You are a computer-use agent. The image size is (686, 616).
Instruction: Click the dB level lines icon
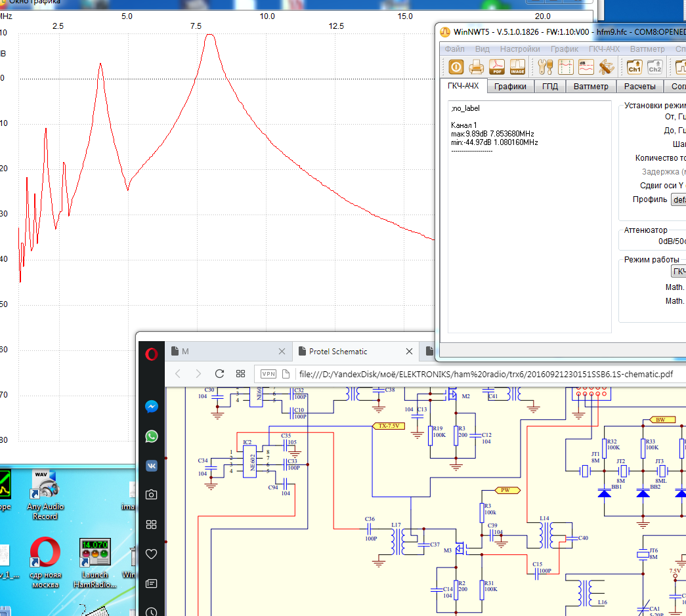pyautogui.click(x=586, y=68)
